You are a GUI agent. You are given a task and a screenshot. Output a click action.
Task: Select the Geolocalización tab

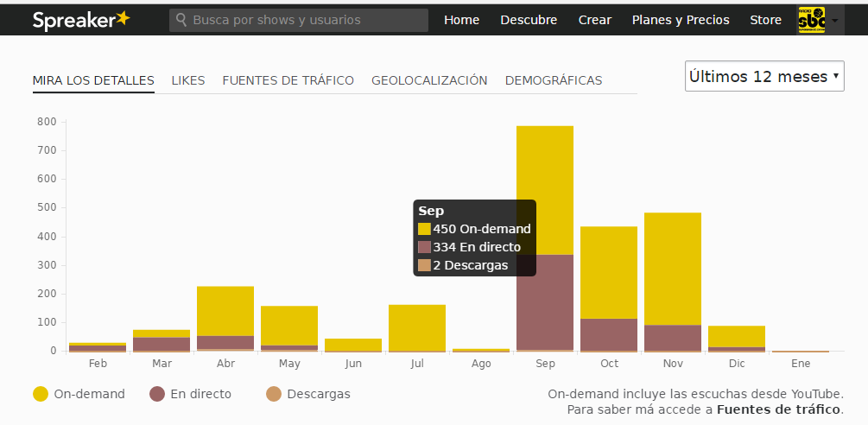coord(429,80)
